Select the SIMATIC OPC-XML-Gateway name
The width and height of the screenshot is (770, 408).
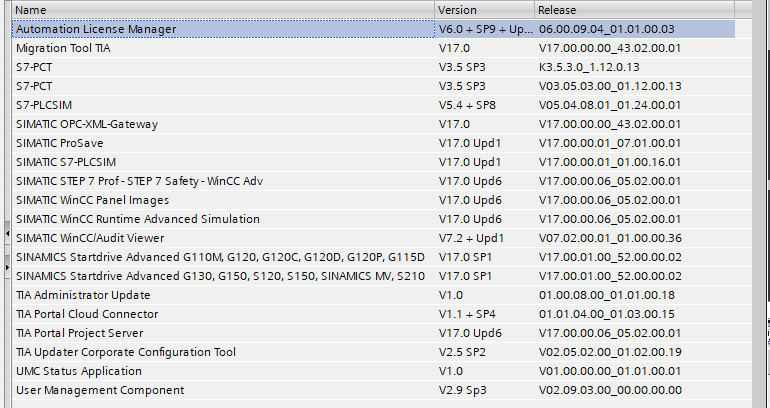(87, 124)
